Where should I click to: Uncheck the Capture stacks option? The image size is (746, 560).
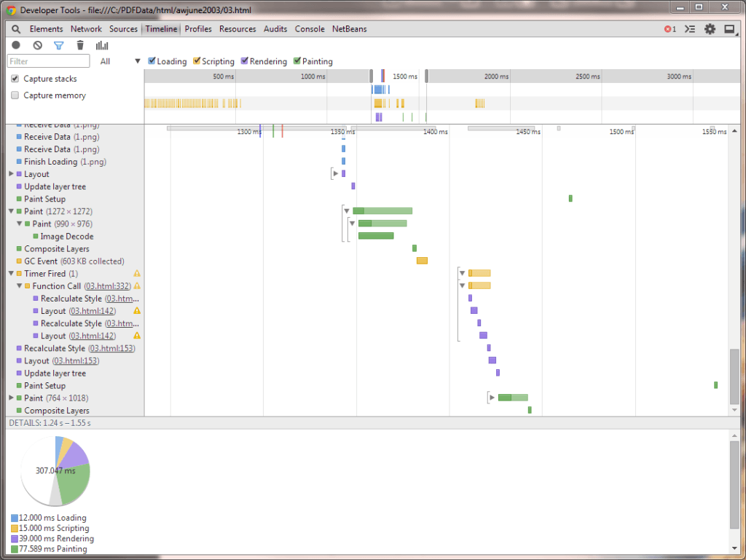[x=14, y=79]
